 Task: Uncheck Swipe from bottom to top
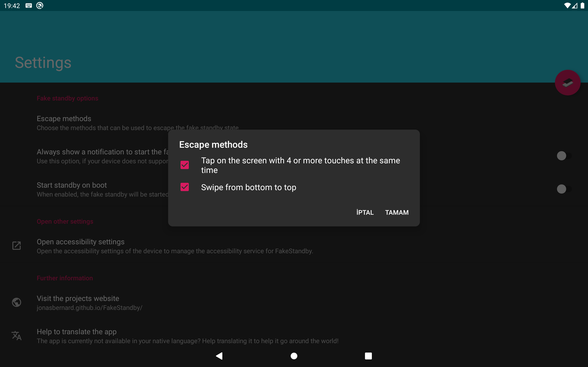click(185, 187)
